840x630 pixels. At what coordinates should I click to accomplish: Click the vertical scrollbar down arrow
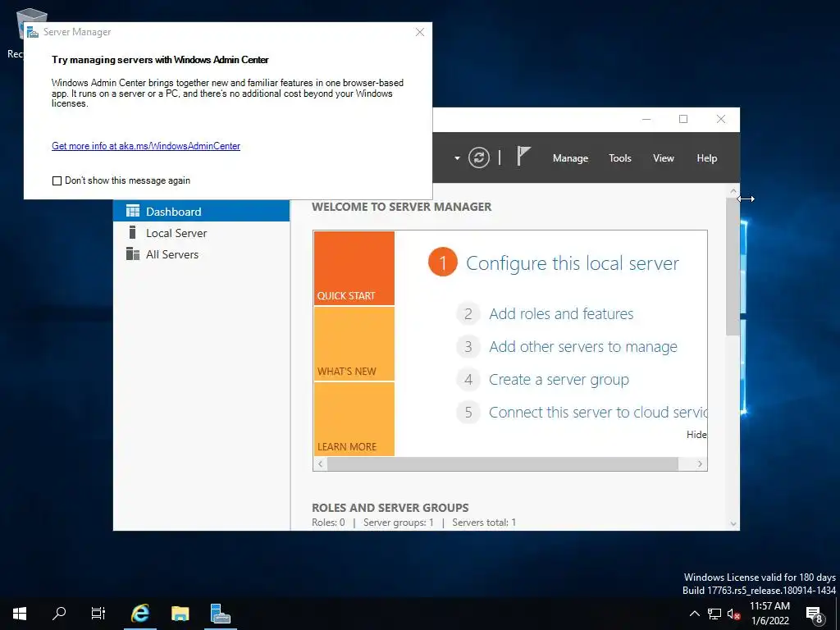click(x=733, y=524)
